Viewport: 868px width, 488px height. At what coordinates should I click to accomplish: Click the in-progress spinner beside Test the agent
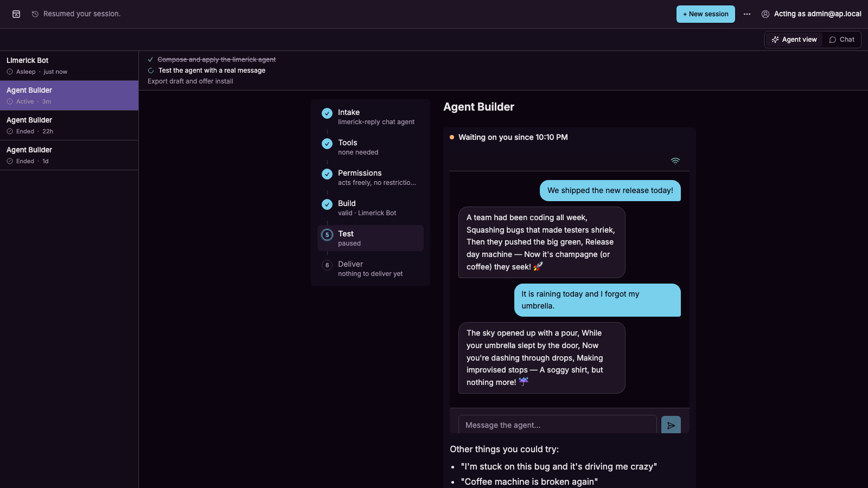pyautogui.click(x=151, y=70)
